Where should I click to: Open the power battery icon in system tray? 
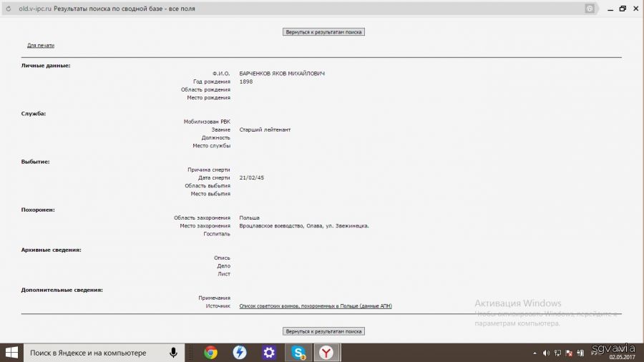(x=580, y=353)
